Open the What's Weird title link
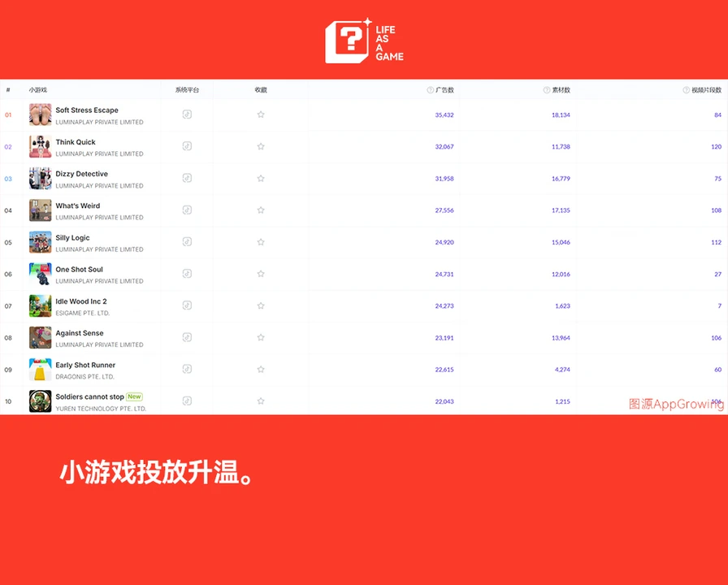The width and height of the screenshot is (728, 585). [x=78, y=206]
